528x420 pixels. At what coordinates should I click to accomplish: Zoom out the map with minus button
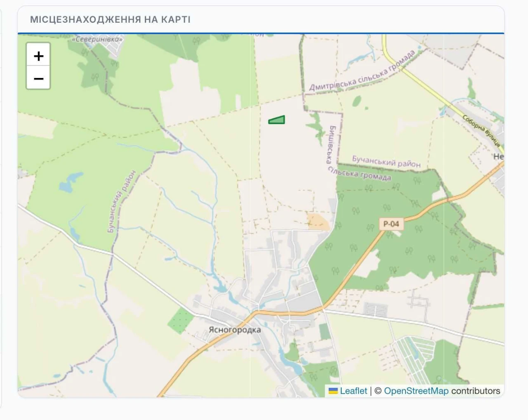click(x=38, y=78)
